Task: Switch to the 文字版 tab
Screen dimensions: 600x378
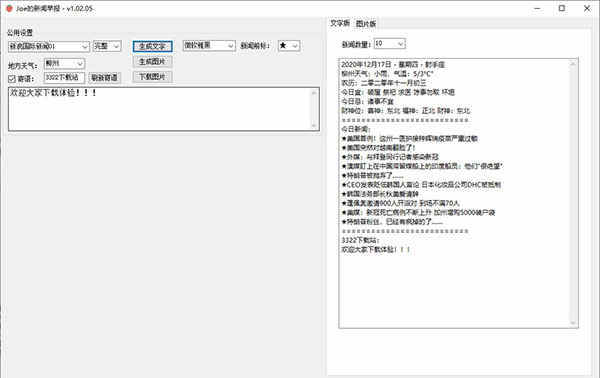Action: point(340,23)
